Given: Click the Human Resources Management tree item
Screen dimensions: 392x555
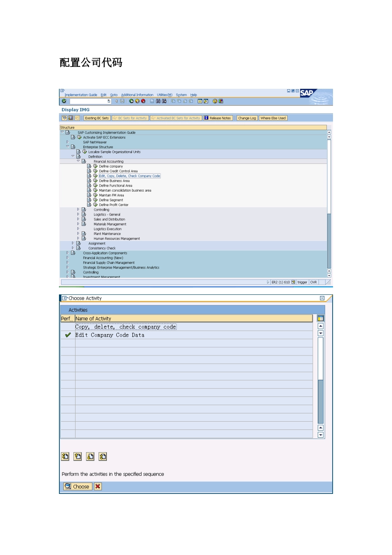Looking at the screenshot, I should coord(117,239).
